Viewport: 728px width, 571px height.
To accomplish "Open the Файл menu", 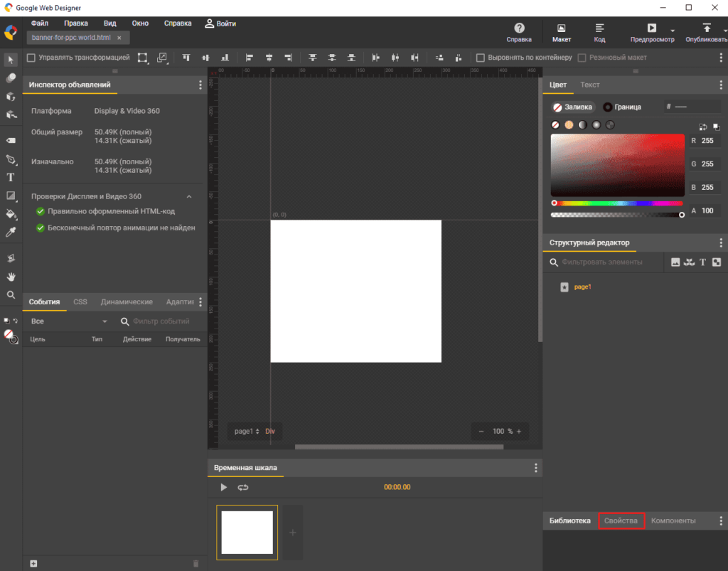I will (x=40, y=23).
